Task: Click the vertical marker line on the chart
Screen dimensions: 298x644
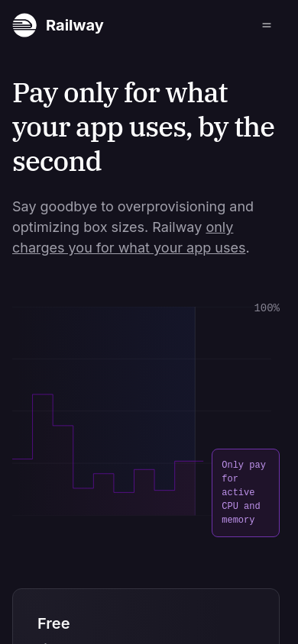Action: (195, 411)
